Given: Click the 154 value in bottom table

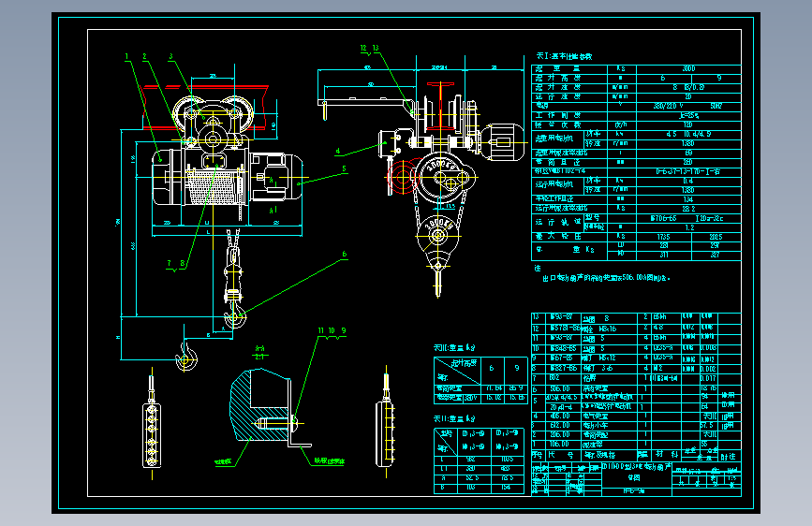Looking at the screenshot, I should [x=506, y=488].
